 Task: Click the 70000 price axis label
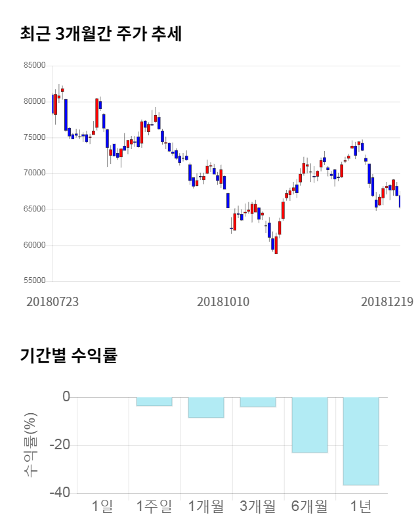pos(34,173)
